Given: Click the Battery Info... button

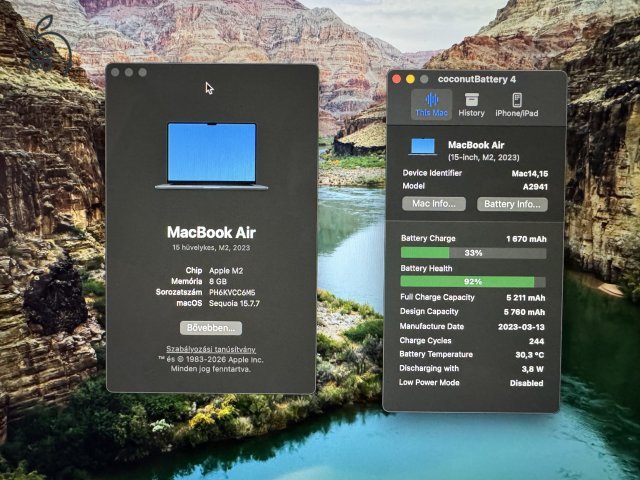Looking at the screenshot, I should click(512, 204).
